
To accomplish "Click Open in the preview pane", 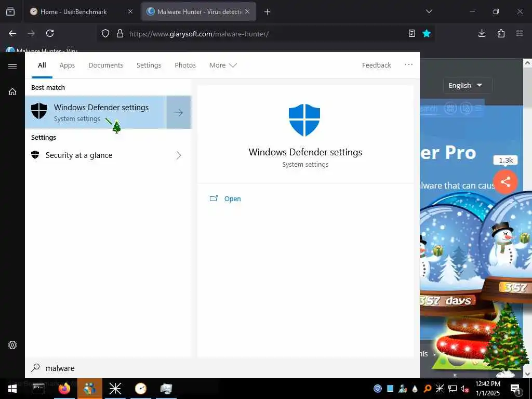I will 232,199.
